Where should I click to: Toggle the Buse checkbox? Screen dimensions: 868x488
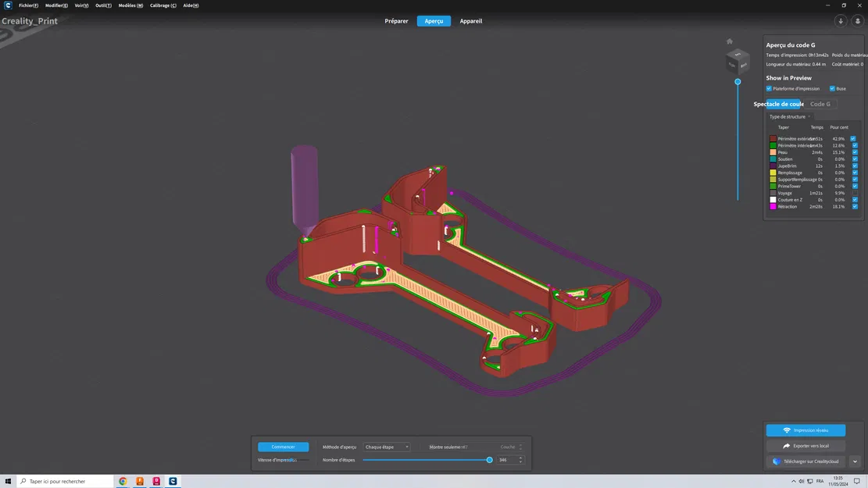(832, 89)
